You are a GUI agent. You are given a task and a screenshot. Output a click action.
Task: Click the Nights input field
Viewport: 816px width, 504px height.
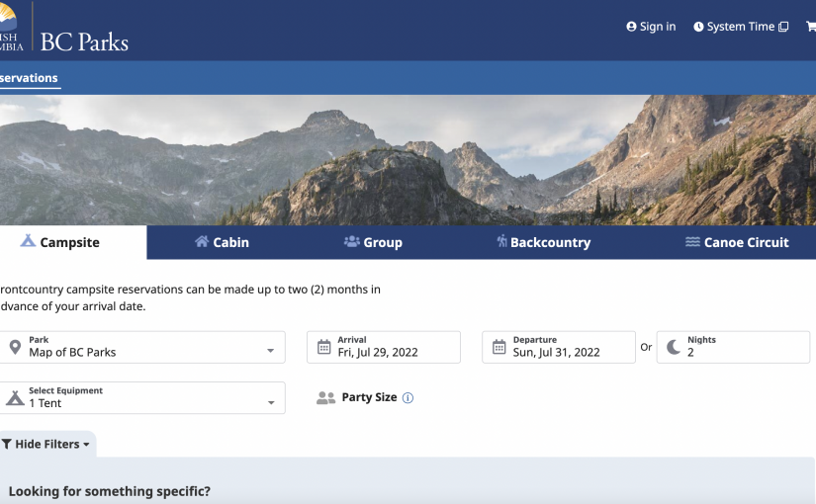742,352
